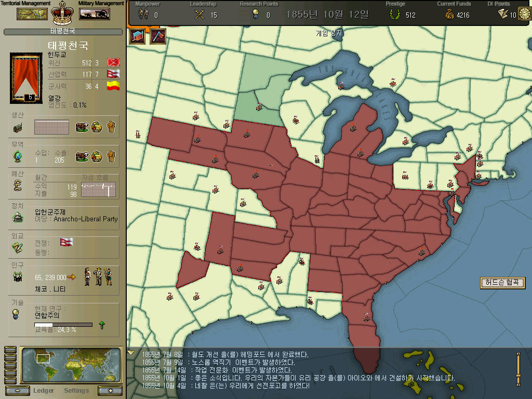Click the Leadership crossed swords icon
This screenshot has width=532, height=399.
point(199,14)
